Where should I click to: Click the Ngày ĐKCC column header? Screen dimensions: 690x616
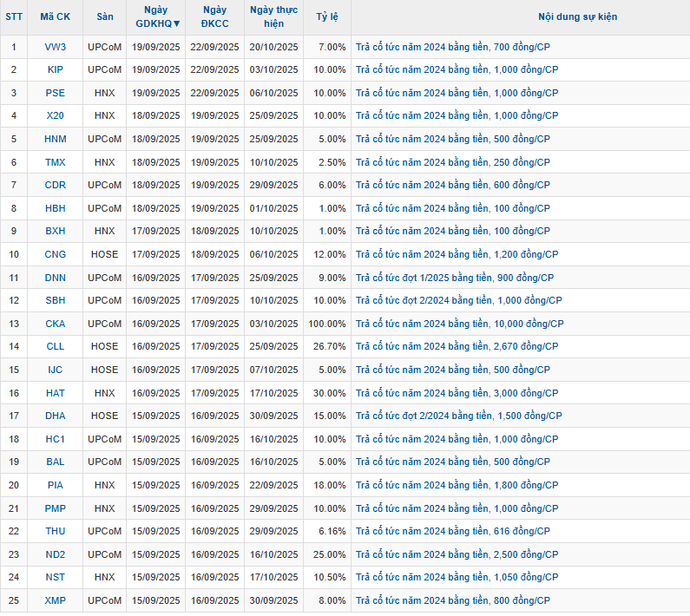click(214, 16)
